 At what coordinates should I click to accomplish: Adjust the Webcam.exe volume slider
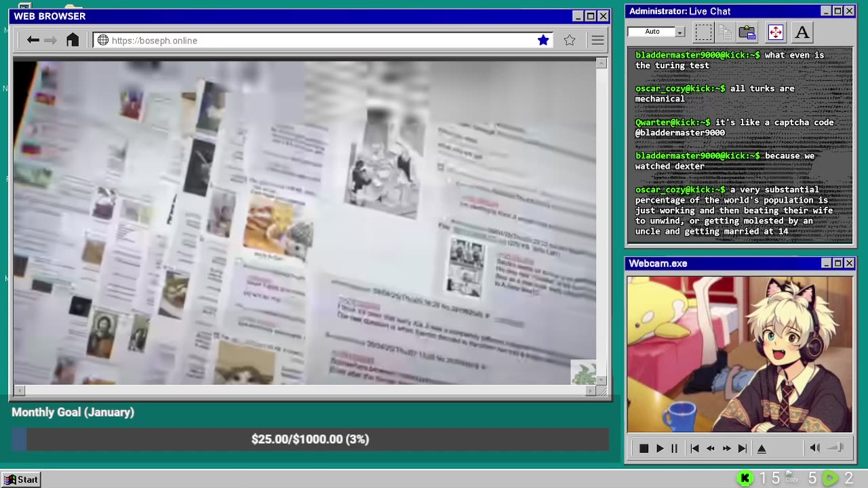pos(836,447)
